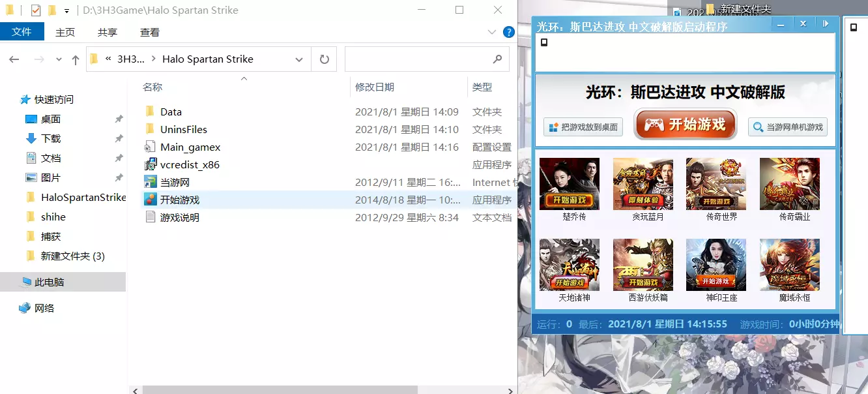Click 3H3 segment in address path
The image size is (868, 394).
pos(130,59)
